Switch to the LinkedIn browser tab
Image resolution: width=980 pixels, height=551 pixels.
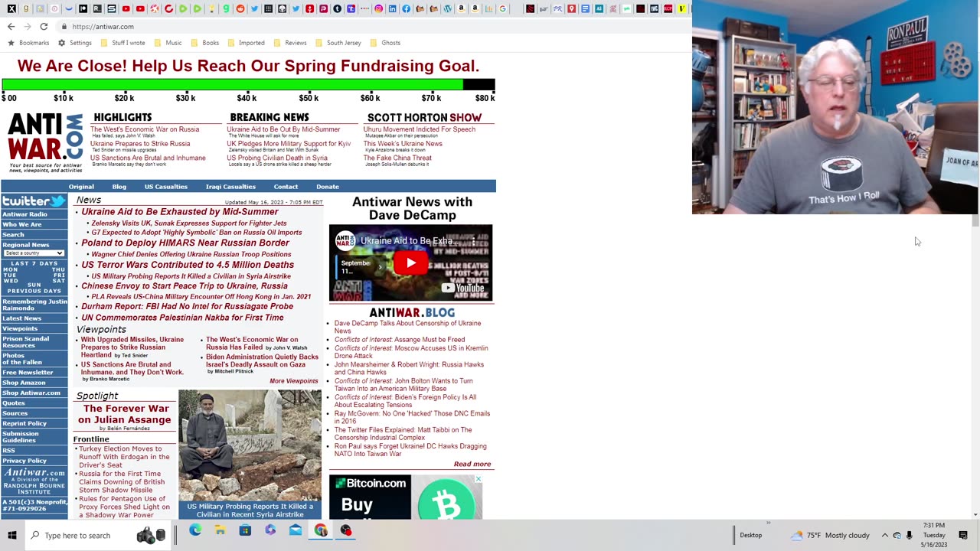(x=392, y=8)
